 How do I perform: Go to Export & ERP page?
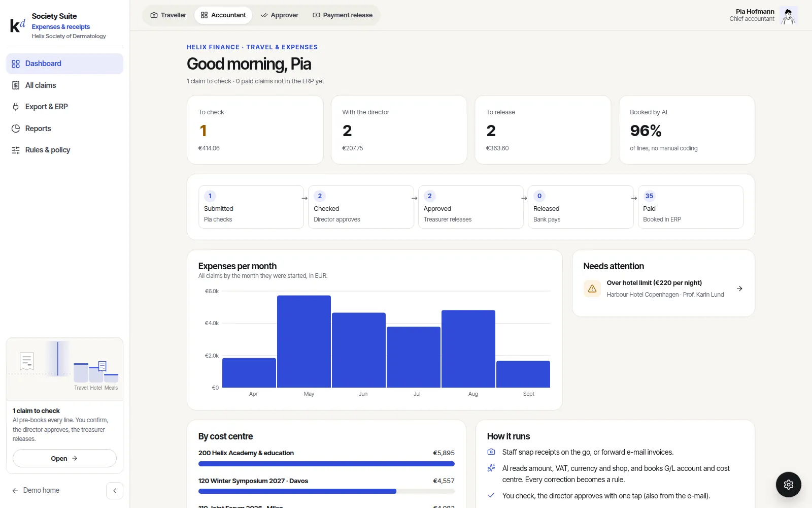click(64, 107)
